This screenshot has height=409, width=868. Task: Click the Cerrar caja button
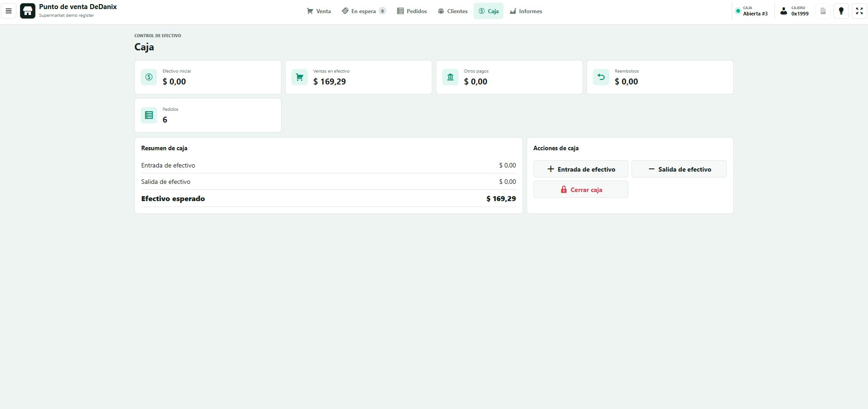[x=581, y=189]
